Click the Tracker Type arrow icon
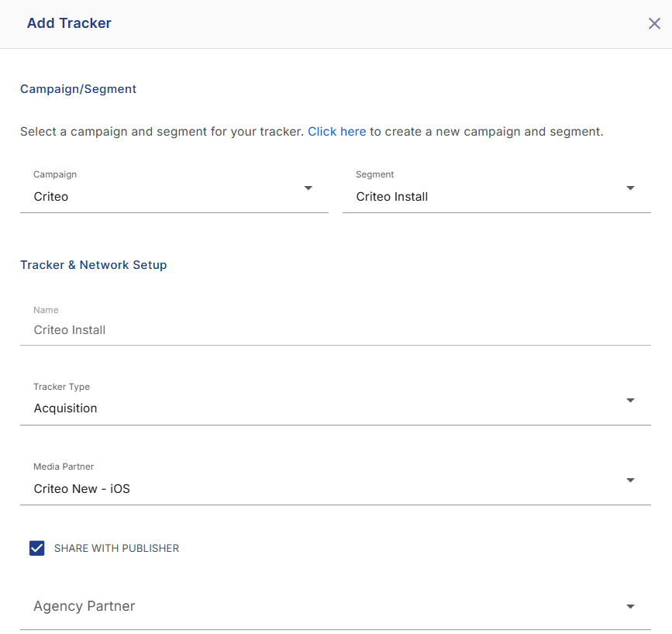Image resolution: width=672 pixels, height=634 pixels. [630, 401]
